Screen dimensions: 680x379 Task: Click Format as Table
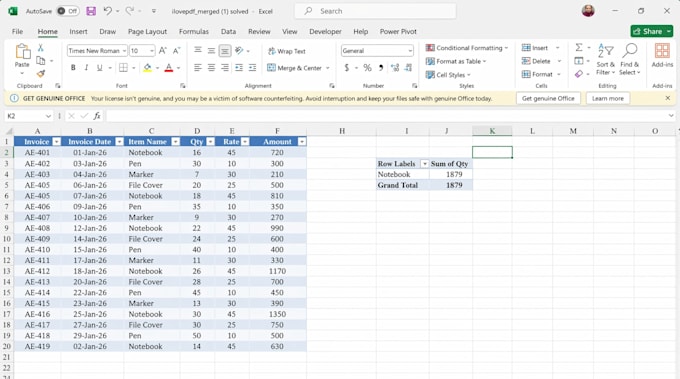pos(456,61)
